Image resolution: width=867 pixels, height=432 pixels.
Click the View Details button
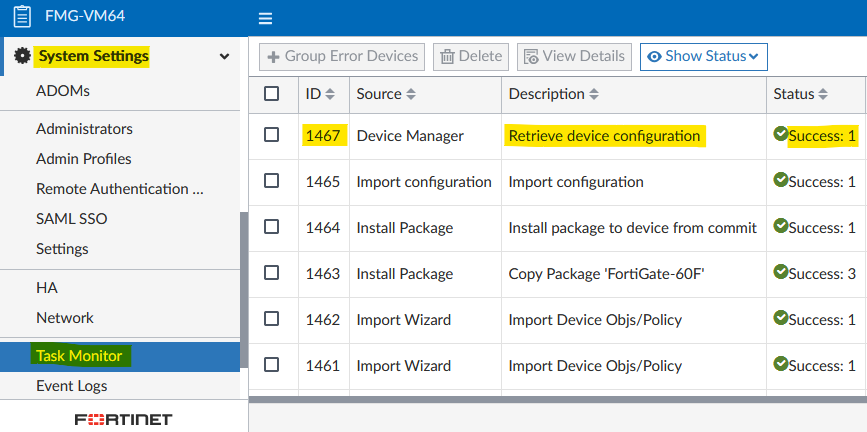pyautogui.click(x=574, y=56)
